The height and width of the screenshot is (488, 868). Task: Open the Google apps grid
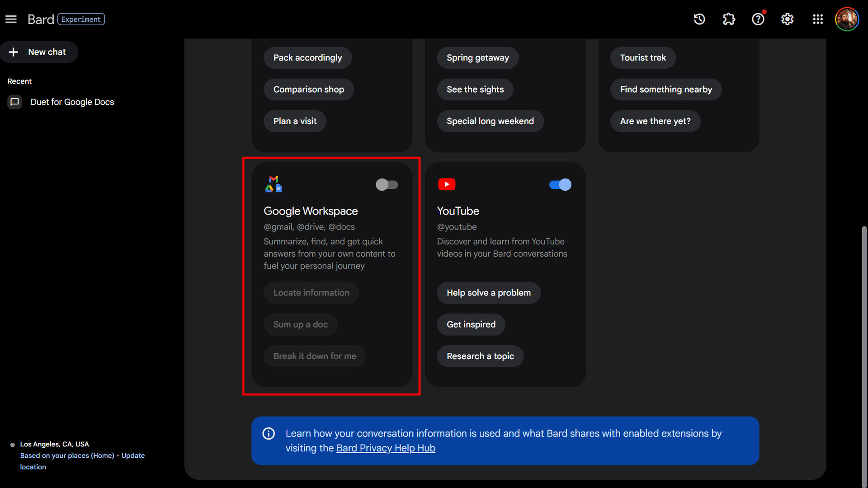click(x=817, y=19)
